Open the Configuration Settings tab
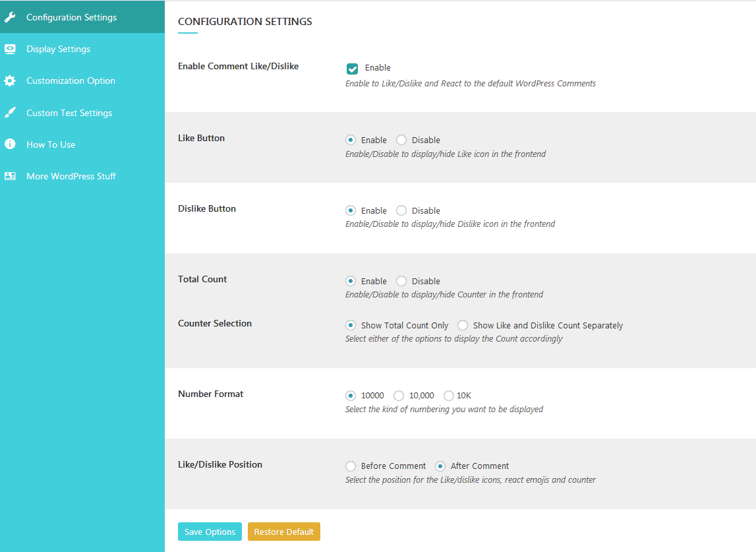Screen dimensions: 756x552 [x=82, y=17]
